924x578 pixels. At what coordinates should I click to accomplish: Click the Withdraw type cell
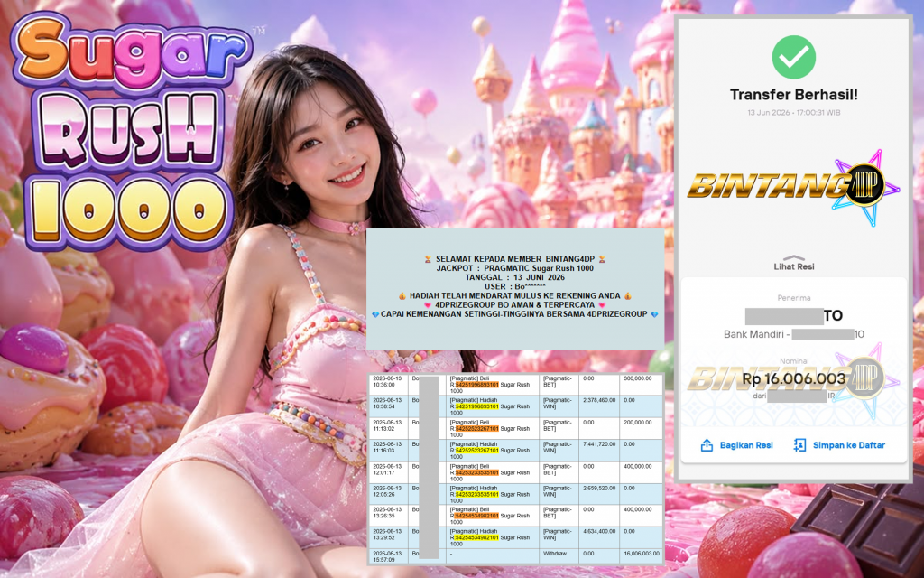559,555
